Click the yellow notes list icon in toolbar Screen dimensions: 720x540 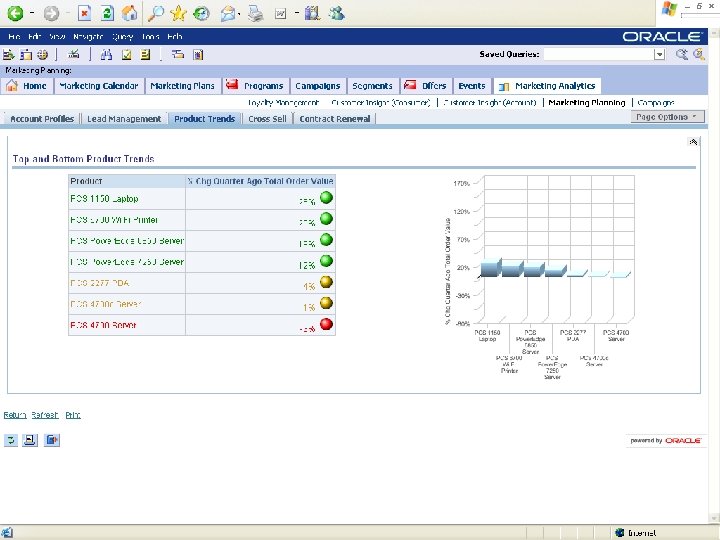146,55
